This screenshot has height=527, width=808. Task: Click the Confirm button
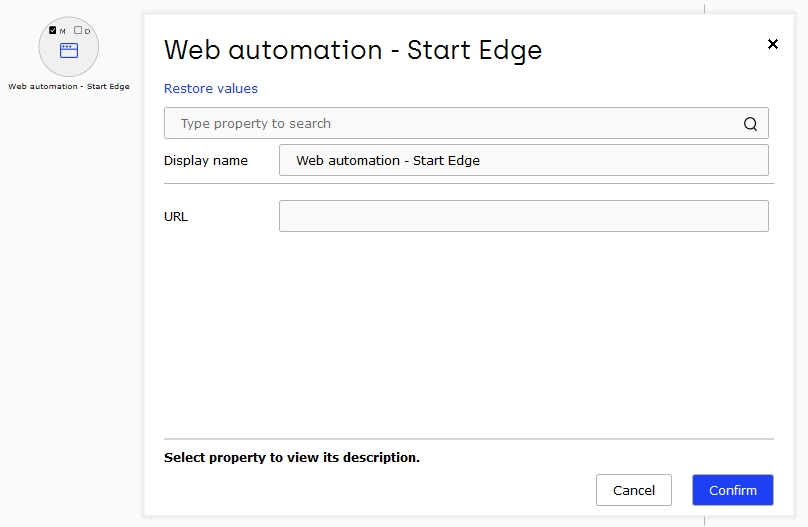coord(733,490)
